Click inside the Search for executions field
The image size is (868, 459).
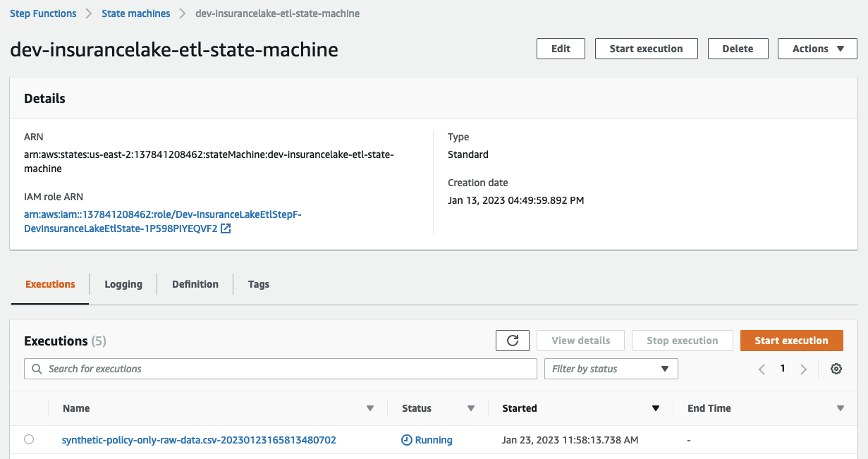212,368
